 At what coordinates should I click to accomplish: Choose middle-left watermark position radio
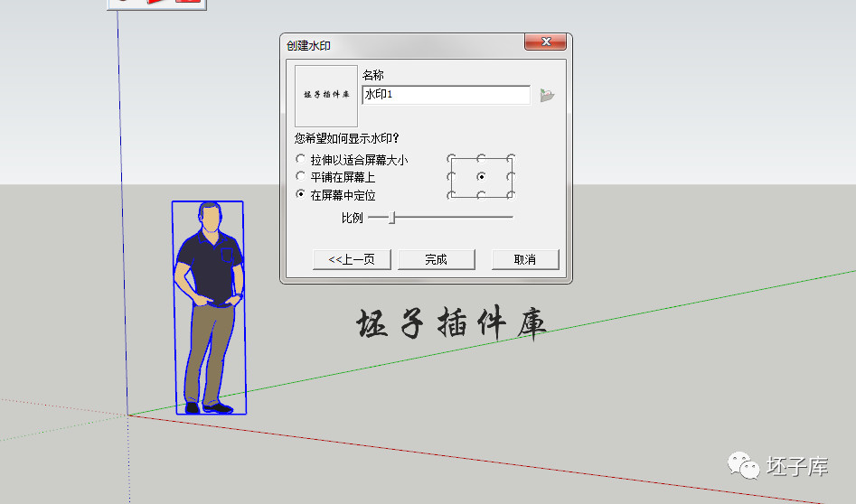coord(451,177)
